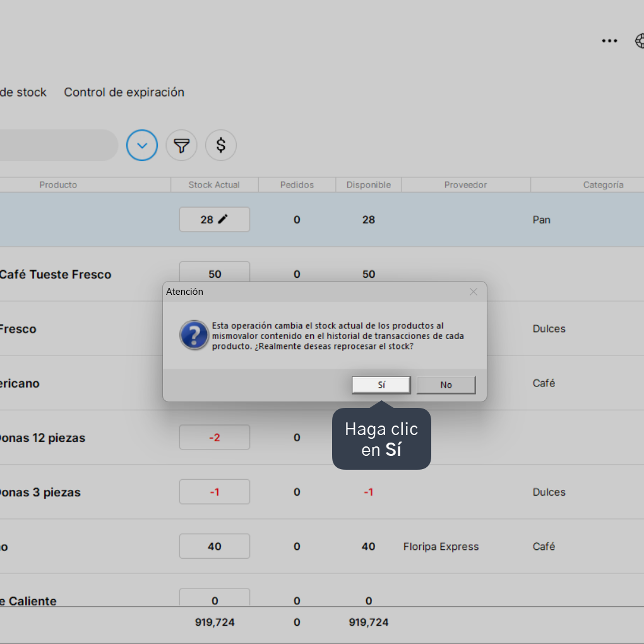644x644 pixels.
Task: Click the question mark icon in dialog
Action: (x=194, y=335)
